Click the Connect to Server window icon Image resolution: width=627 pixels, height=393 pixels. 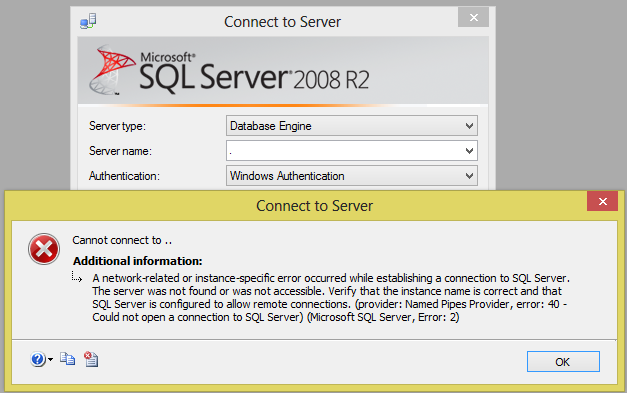point(88,21)
